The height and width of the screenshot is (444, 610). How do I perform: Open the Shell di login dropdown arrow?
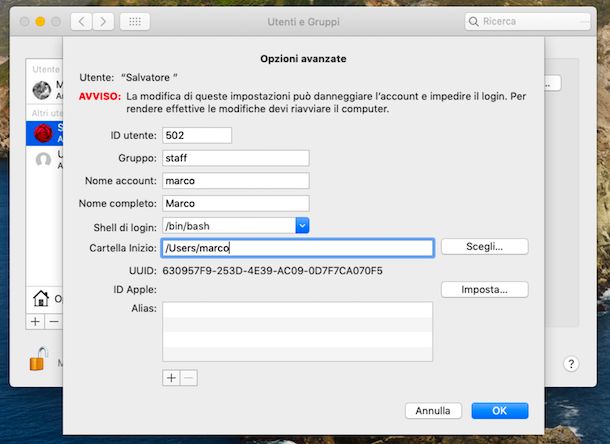coord(302,226)
